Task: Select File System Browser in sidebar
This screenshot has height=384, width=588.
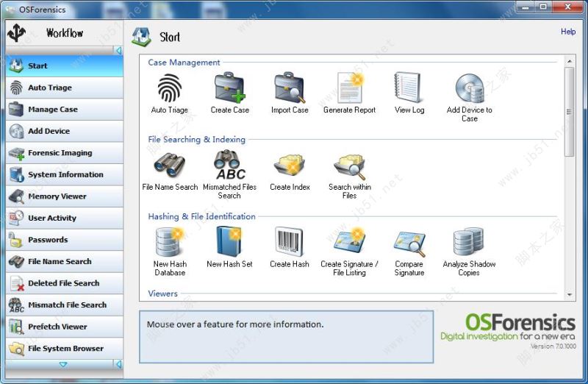Action: coord(65,349)
